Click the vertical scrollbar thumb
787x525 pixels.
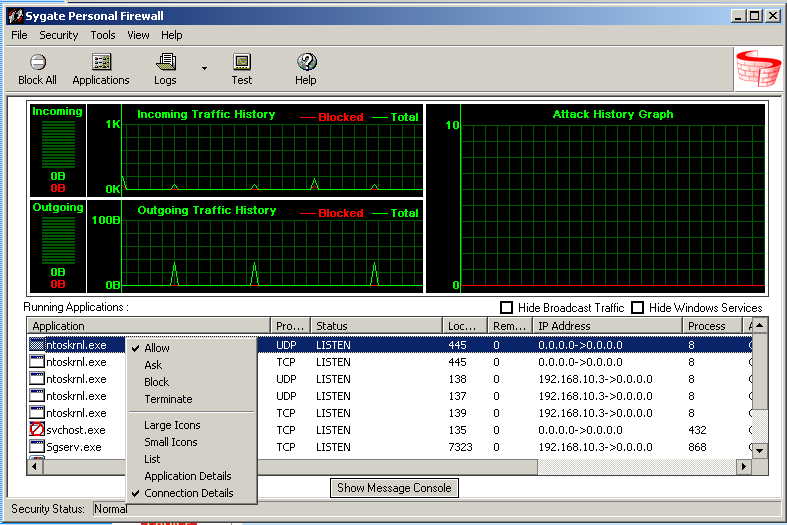pyautogui.click(x=760, y=371)
